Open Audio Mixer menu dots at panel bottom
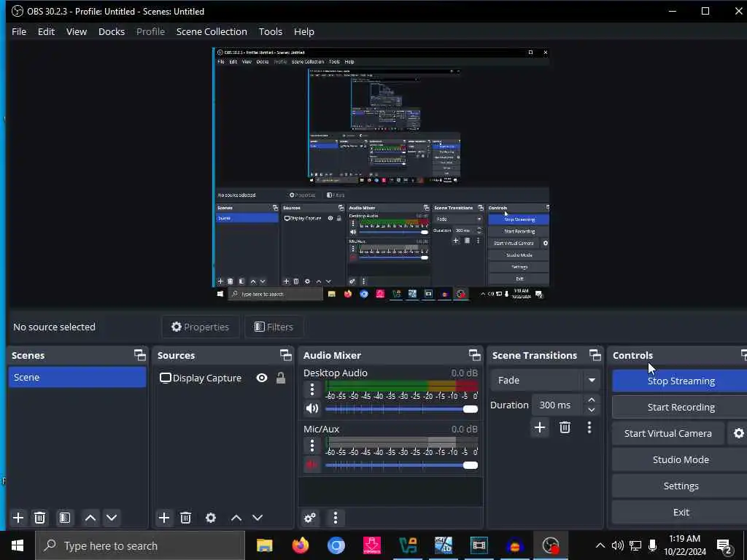 click(x=336, y=518)
